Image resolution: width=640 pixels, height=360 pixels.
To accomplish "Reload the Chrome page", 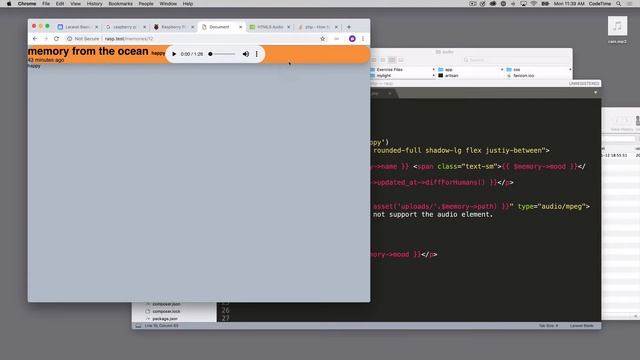I will (56, 39).
